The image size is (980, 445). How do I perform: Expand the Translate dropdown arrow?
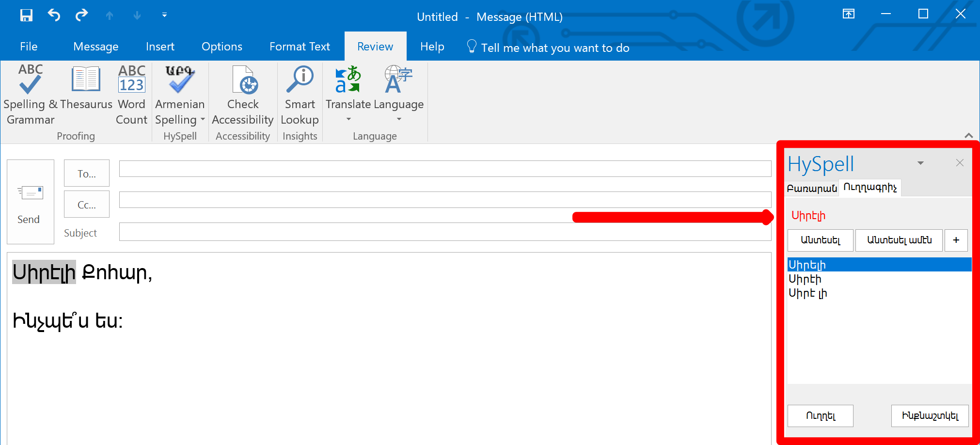click(x=348, y=119)
